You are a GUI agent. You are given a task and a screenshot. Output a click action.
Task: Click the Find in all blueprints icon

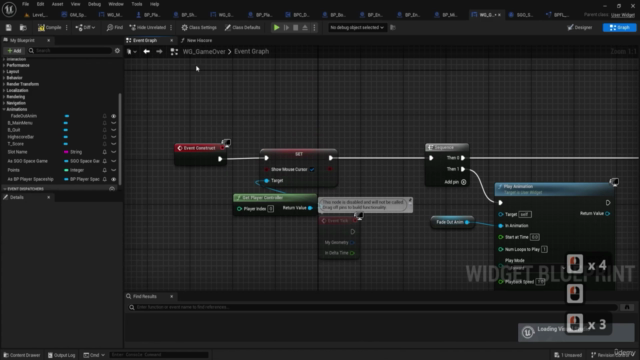pyautogui.click(x=627, y=307)
